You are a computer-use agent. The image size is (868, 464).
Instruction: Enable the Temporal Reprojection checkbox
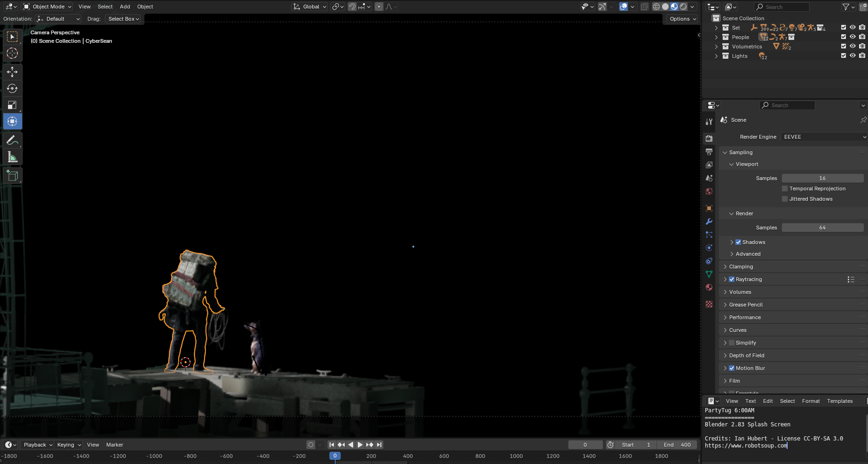coord(785,189)
